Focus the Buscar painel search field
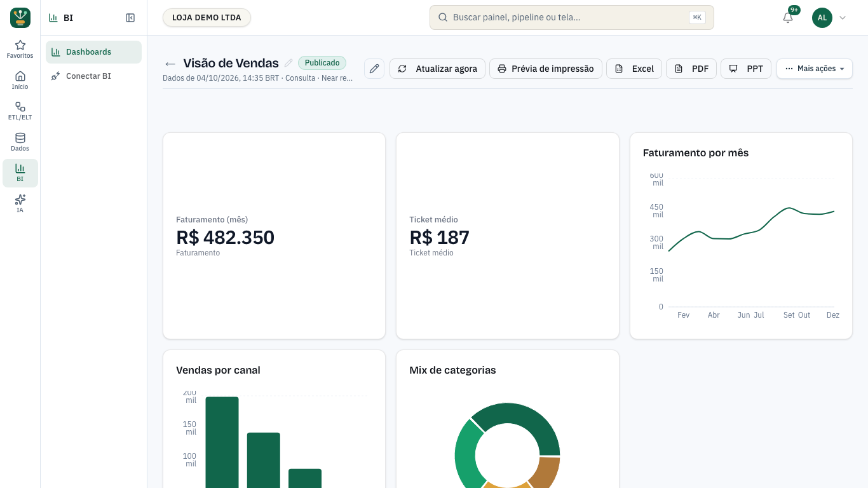 [572, 18]
